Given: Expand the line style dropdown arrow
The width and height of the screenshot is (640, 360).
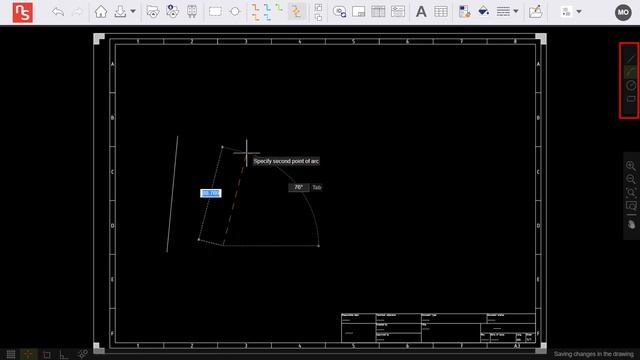Looking at the screenshot, I should coord(516,11).
